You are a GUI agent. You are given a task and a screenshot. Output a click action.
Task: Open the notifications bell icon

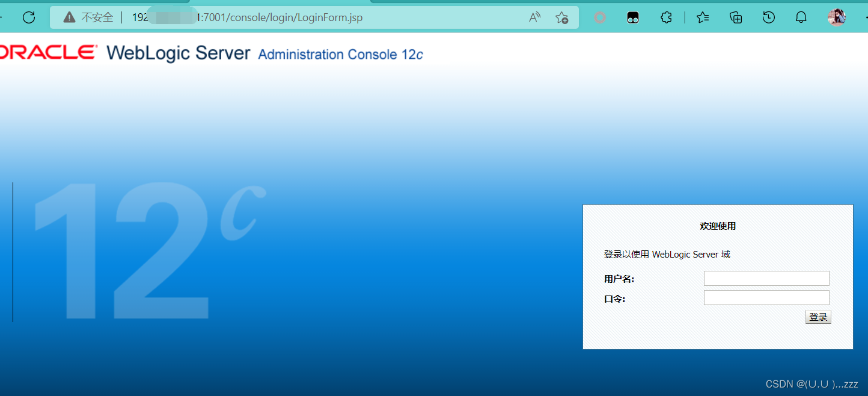[801, 17]
